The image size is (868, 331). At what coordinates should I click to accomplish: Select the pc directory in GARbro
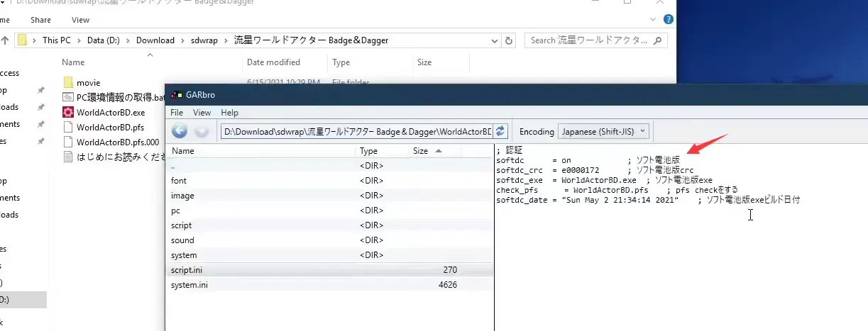329,211
